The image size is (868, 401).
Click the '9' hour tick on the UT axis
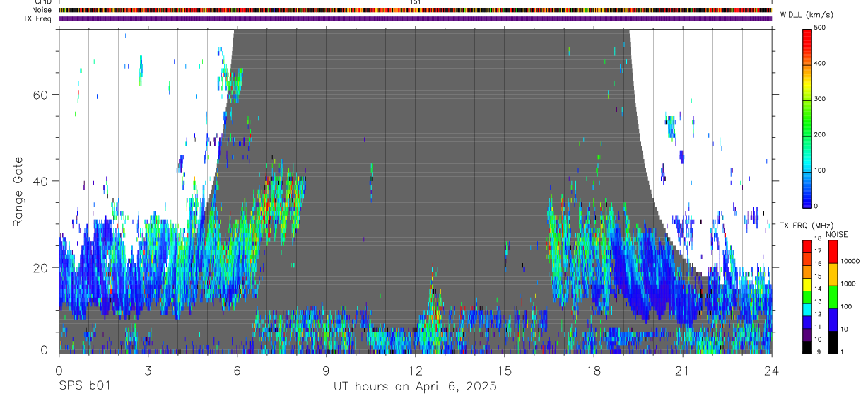click(x=326, y=371)
